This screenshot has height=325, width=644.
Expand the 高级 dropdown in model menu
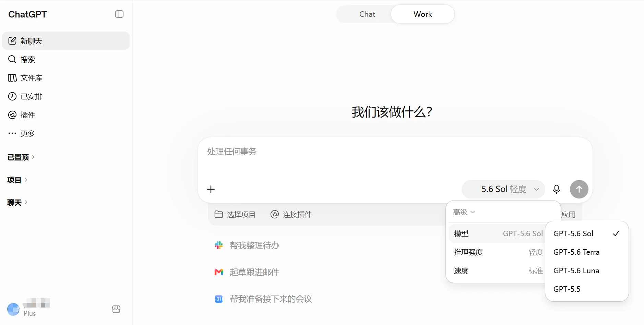tap(464, 212)
